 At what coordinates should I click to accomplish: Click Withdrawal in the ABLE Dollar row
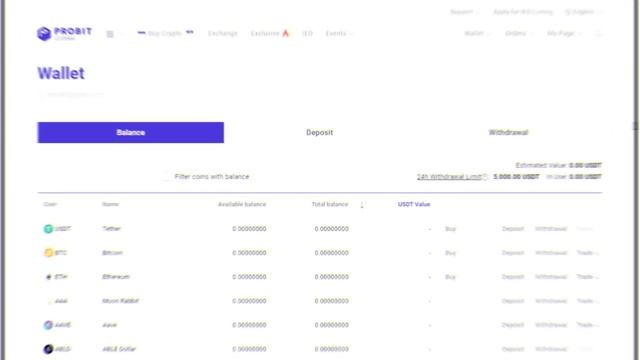[x=551, y=349]
